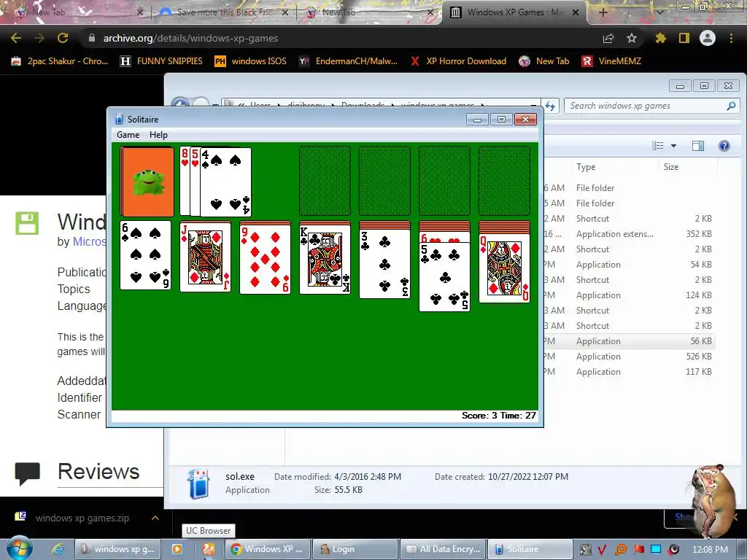Open the XP Horror Download bookmark
Viewport: 747px width, 560px height.
(x=459, y=61)
